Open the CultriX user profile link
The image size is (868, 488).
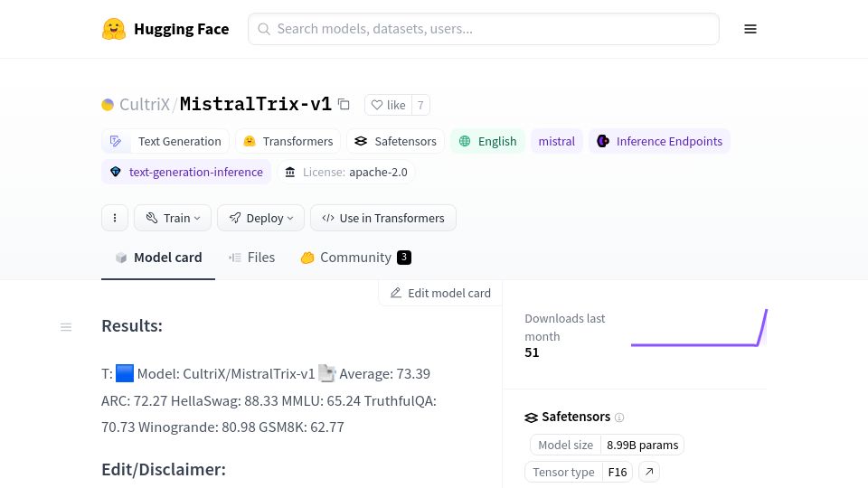point(145,104)
